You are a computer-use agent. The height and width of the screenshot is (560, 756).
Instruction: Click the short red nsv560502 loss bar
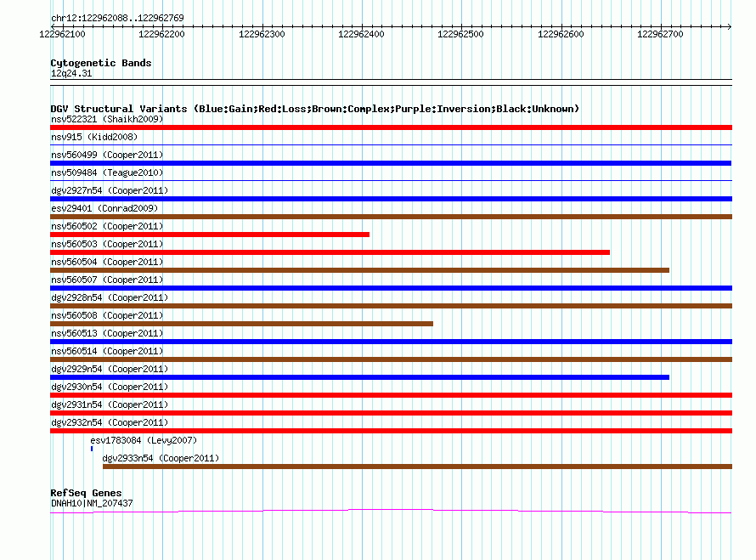[210, 235]
